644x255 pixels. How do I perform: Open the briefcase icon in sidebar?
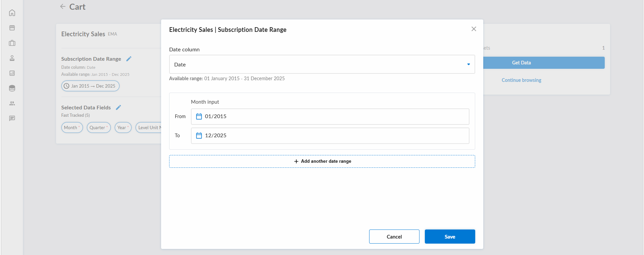tap(12, 43)
